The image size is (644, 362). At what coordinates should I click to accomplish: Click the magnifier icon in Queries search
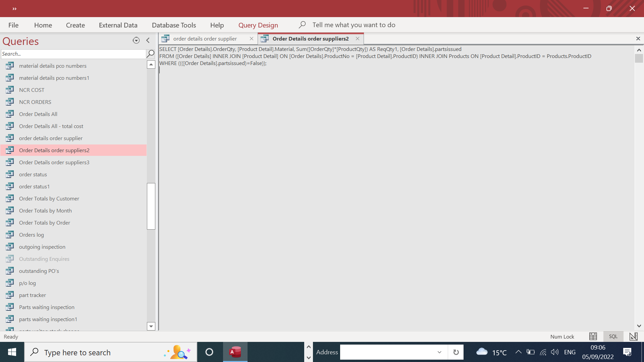pyautogui.click(x=151, y=54)
